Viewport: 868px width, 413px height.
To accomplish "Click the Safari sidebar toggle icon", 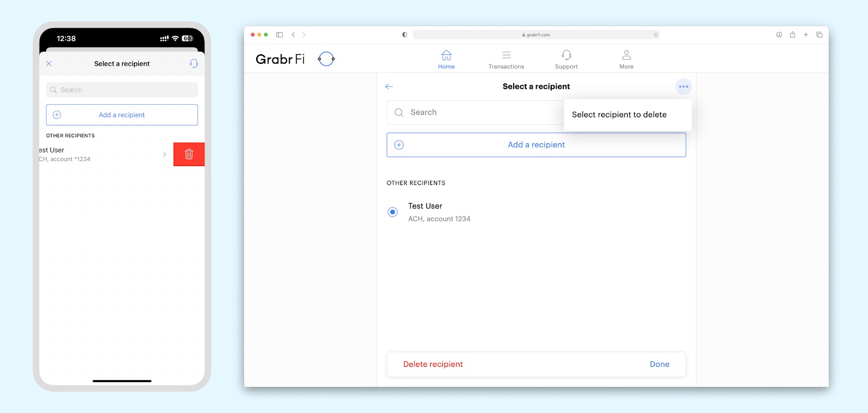I will click(279, 35).
